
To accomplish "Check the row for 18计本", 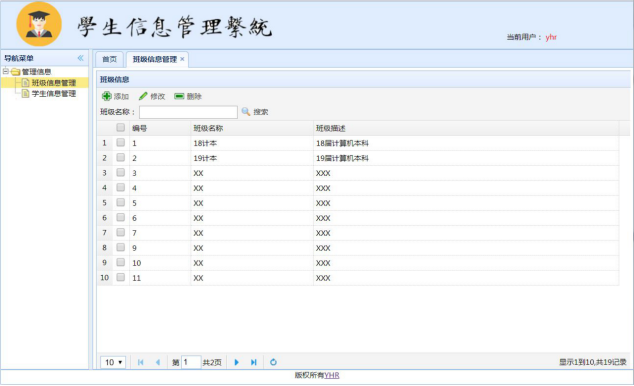I will coord(120,142).
